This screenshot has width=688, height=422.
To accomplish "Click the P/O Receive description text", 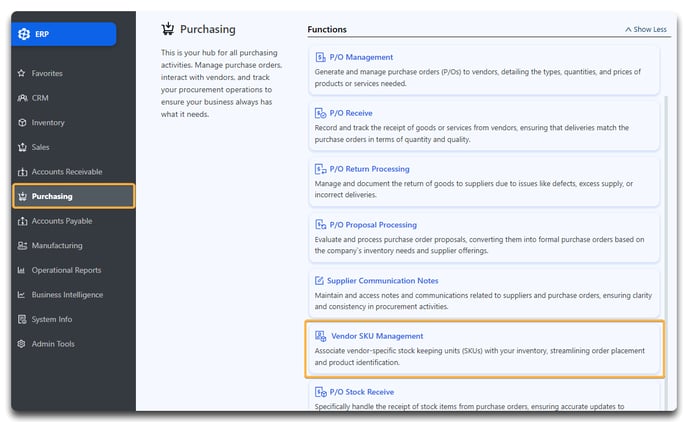I will click(x=472, y=133).
